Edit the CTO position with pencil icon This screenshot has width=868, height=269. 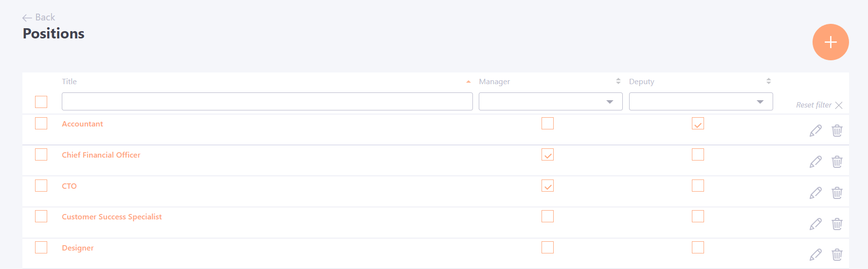(815, 193)
